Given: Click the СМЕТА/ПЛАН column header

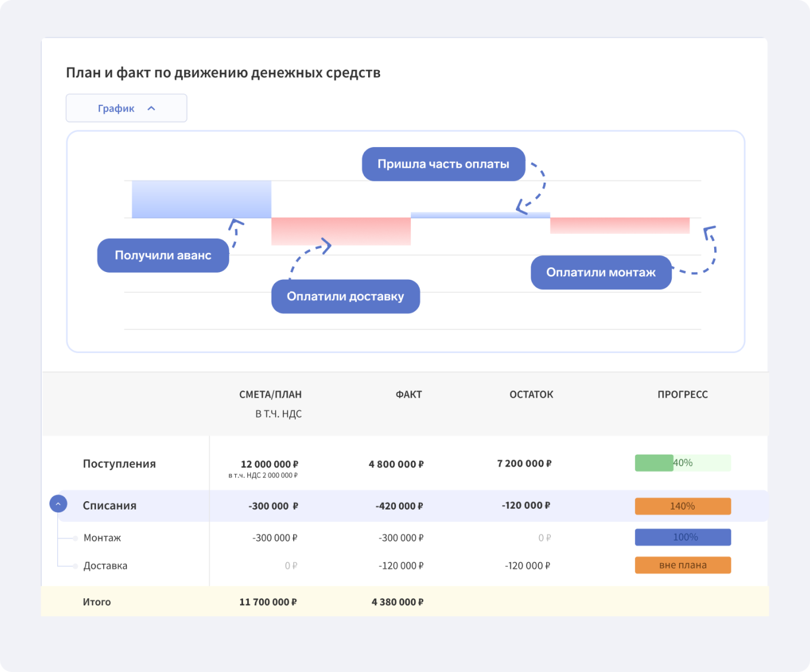Looking at the screenshot, I should (270, 395).
